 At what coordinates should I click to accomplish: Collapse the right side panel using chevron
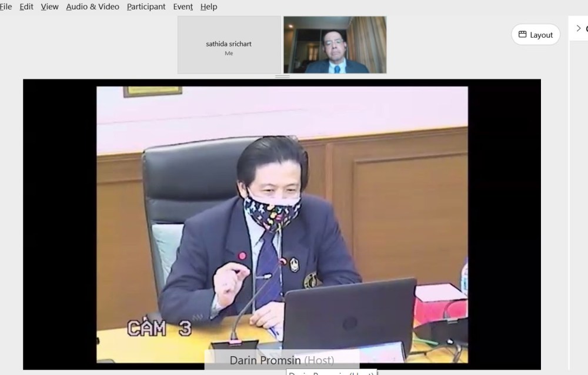click(579, 28)
